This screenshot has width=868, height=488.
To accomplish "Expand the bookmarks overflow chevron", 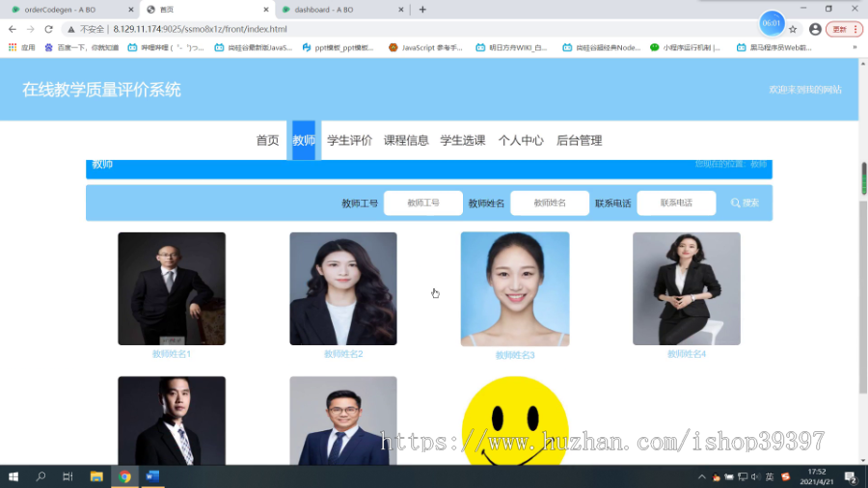I will [x=854, y=47].
